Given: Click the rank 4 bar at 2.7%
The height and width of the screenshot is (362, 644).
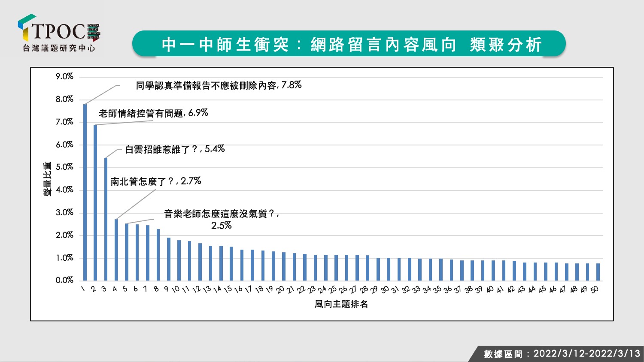Looking at the screenshot, I should (116, 250).
